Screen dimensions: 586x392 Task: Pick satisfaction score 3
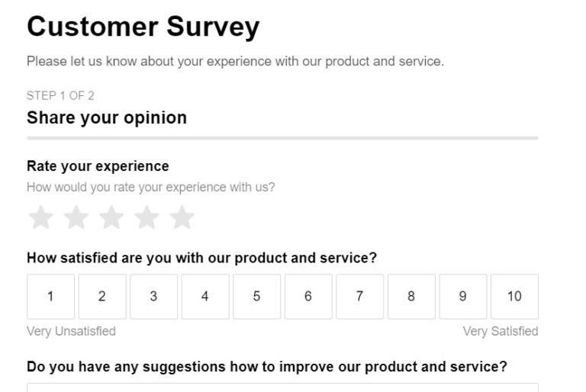point(153,297)
